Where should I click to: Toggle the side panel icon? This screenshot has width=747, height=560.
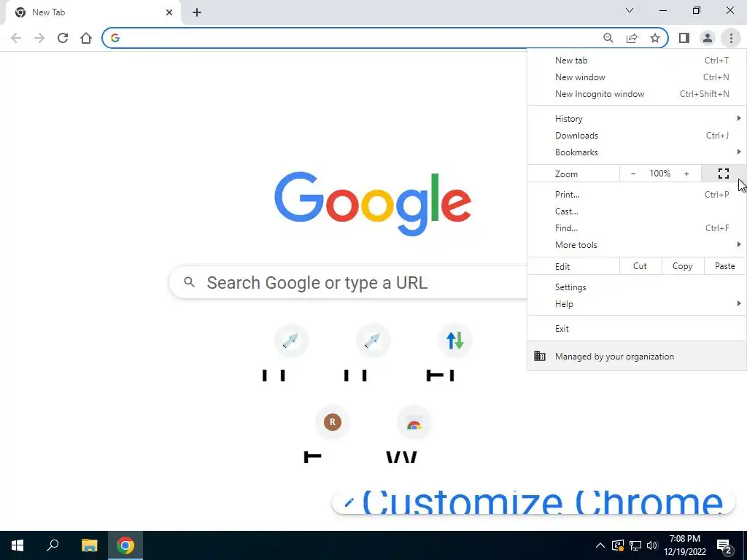click(684, 38)
